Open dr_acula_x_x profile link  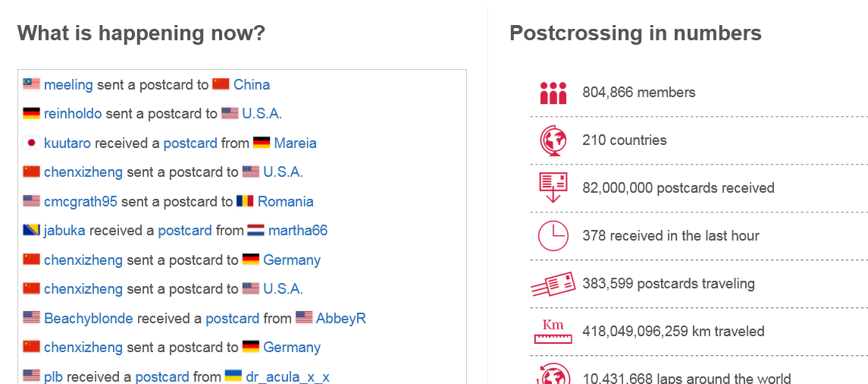click(287, 377)
